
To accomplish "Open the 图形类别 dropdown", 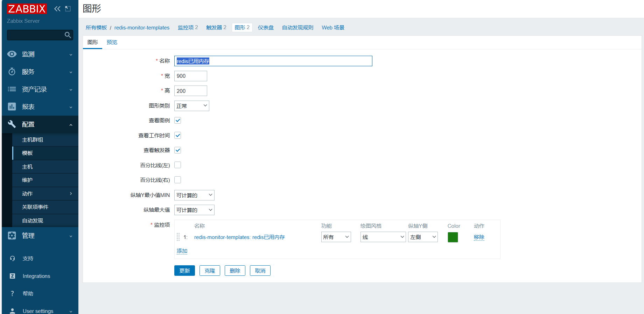I will point(192,106).
